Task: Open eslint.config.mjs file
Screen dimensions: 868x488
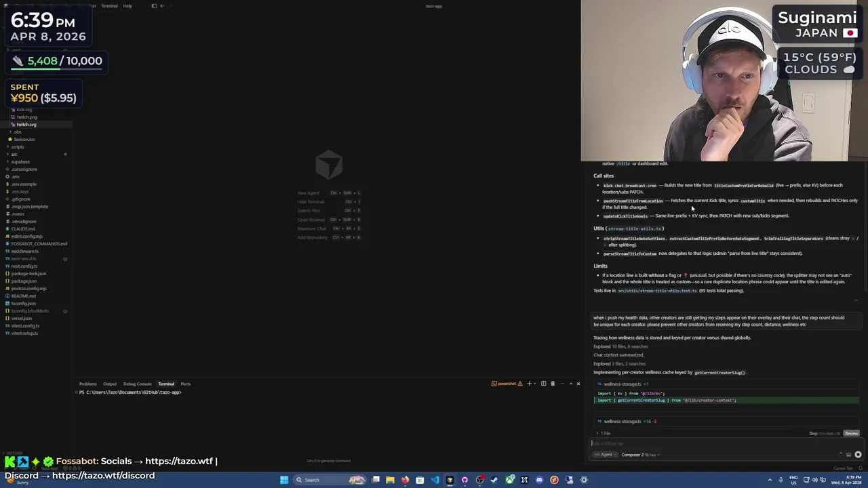Action: point(27,237)
